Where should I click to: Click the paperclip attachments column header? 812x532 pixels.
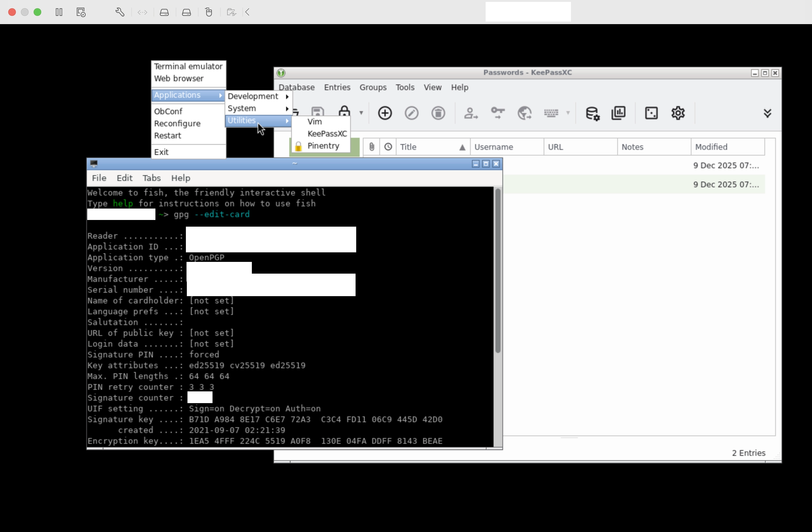pos(371,147)
